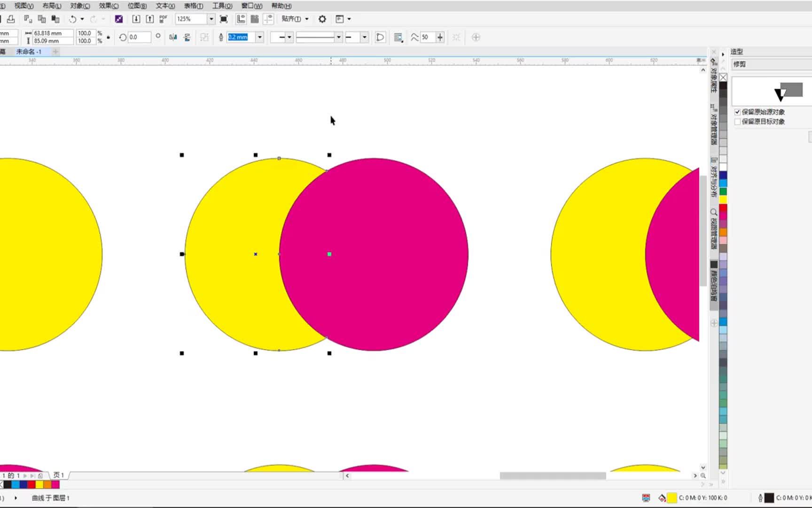Select the 页 1 page tab
The height and width of the screenshot is (508, 812).
coord(58,476)
